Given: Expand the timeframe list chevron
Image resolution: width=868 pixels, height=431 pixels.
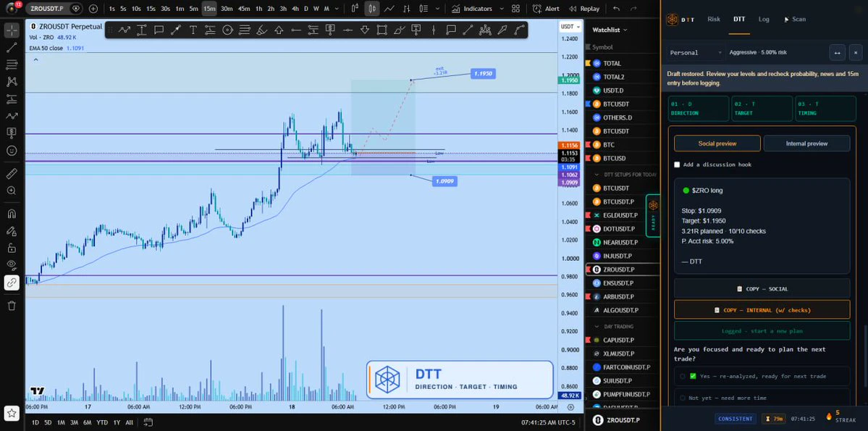Looking at the screenshot, I should pyautogui.click(x=338, y=9).
